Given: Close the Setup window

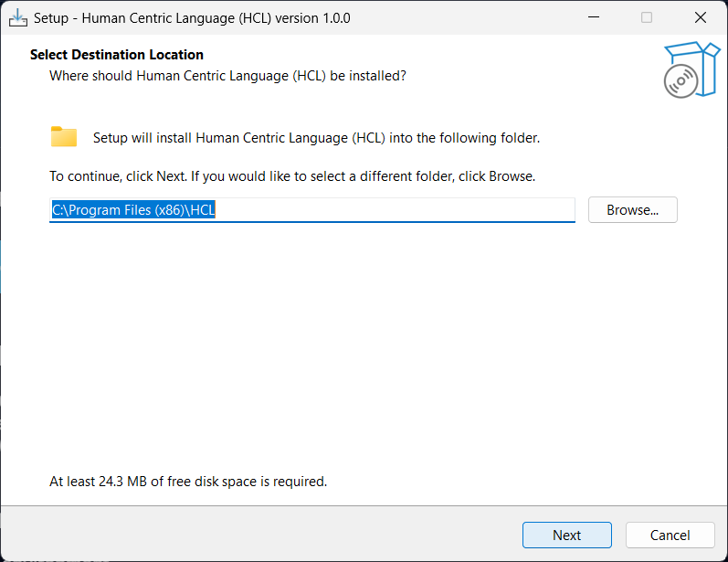Looking at the screenshot, I should [701, 17].
